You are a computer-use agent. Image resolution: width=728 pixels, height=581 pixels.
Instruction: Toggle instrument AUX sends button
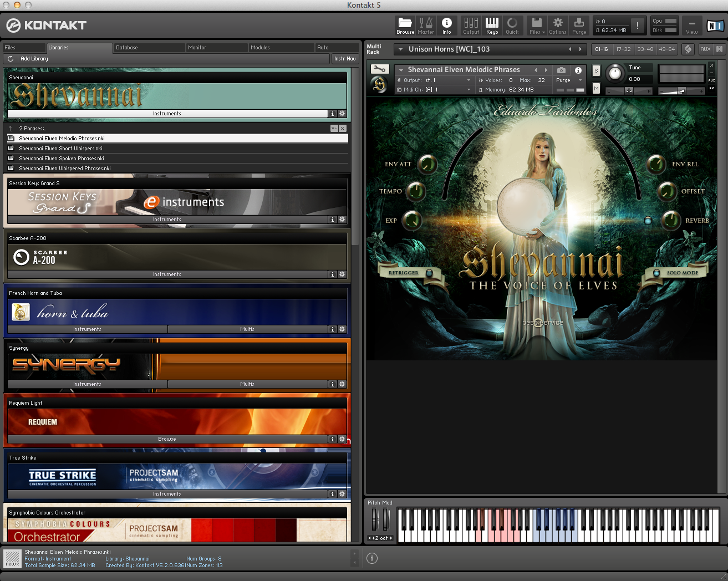coord(712,80)
